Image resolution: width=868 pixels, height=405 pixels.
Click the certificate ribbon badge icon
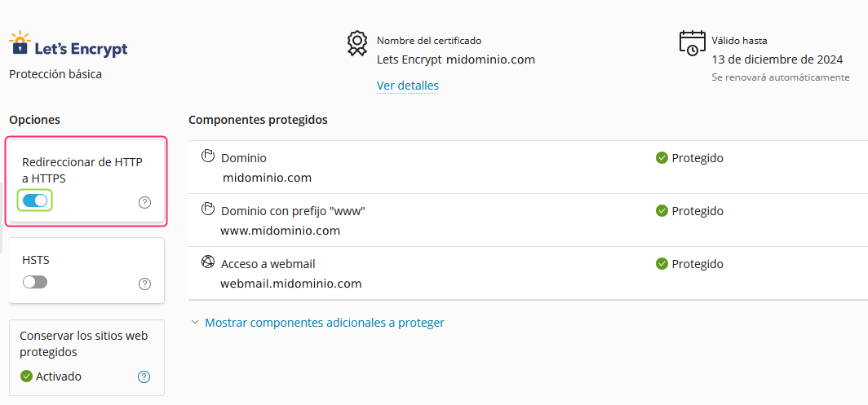pos(357,43)
